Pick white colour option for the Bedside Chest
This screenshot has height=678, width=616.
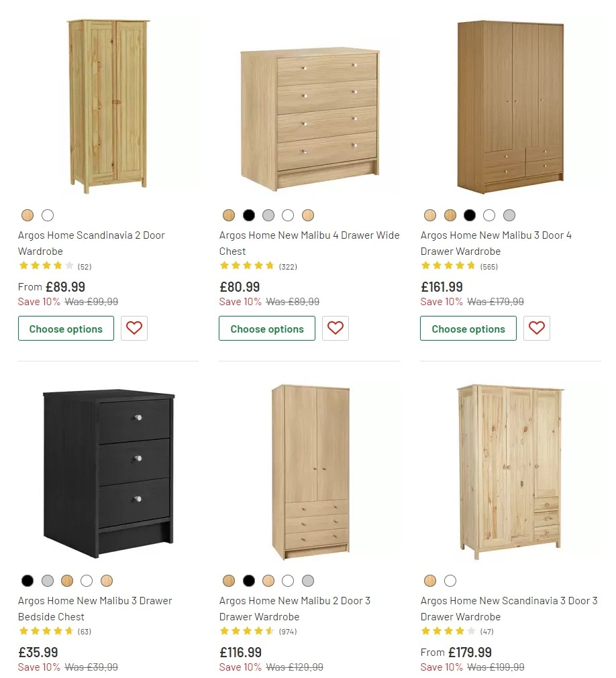[88, 581]
